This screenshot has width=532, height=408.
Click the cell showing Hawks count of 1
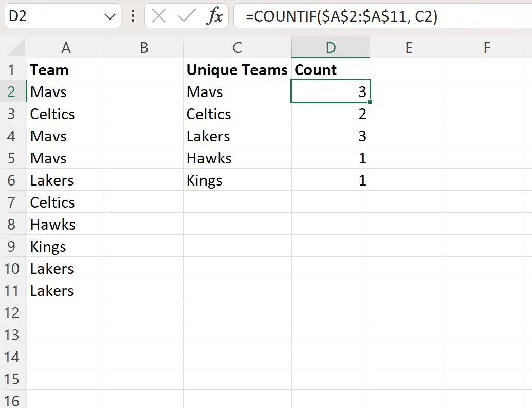coord(331,158)
